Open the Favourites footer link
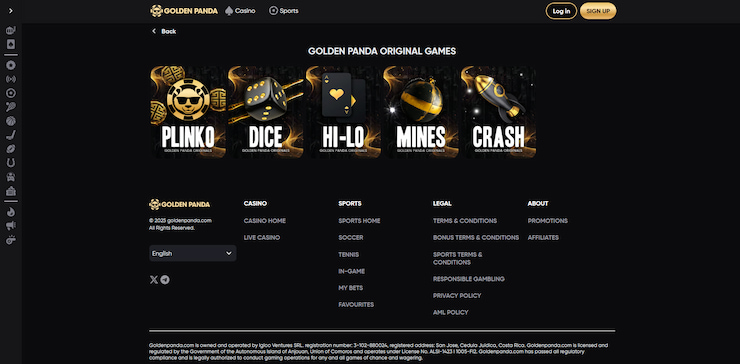 click(x=356, y=305)
